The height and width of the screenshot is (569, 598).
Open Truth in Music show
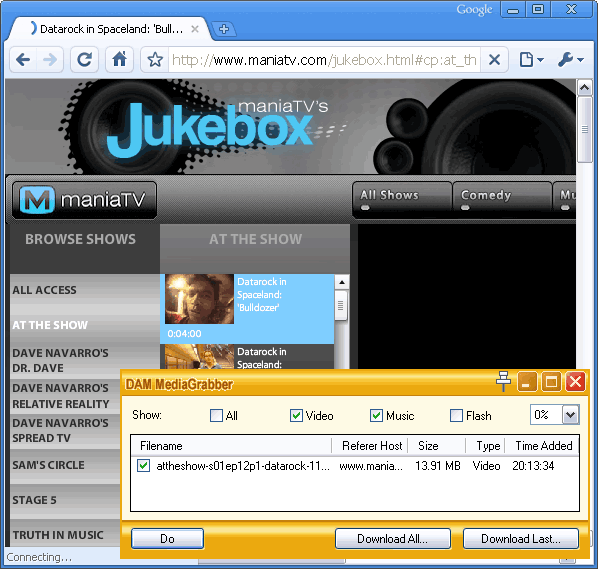(x=58, y=535)
